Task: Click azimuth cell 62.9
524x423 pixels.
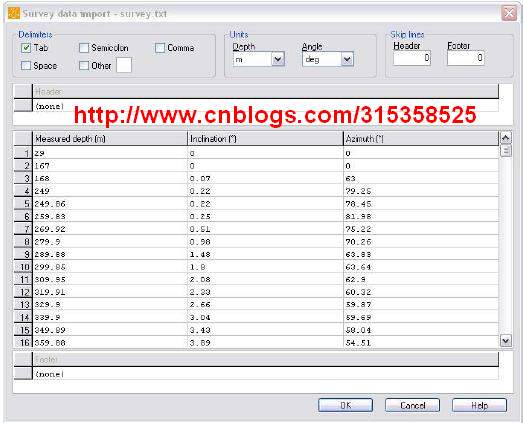Action: [421, 279]
